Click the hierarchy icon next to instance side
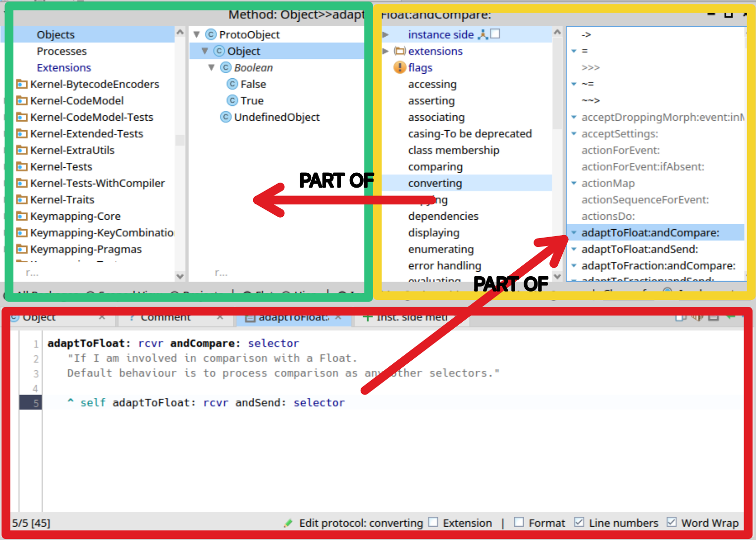This screenshot has height=540, width=756. pyautogui.click(x=483, y=34)
